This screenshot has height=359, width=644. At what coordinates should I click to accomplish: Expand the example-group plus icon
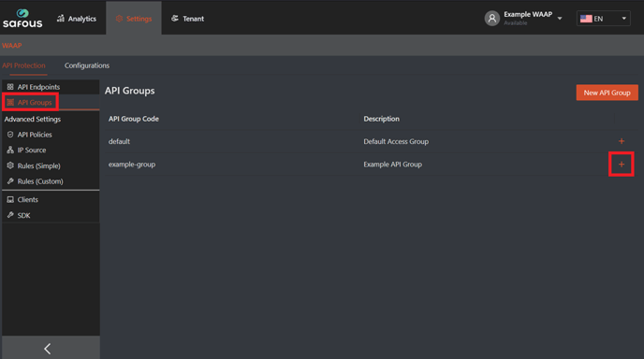click(622, 165)
